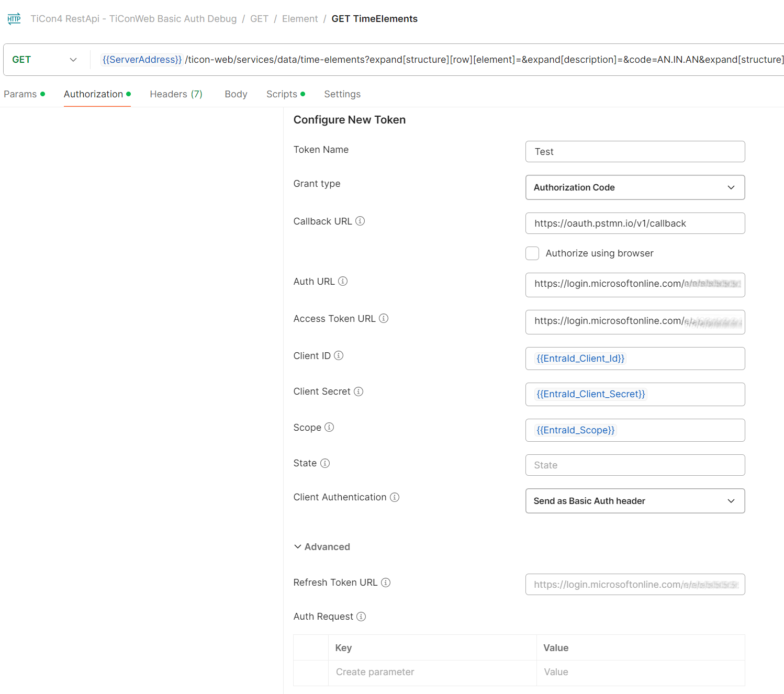
Task: Collapse the Advanced section
Action: click(x=322, y=547)
